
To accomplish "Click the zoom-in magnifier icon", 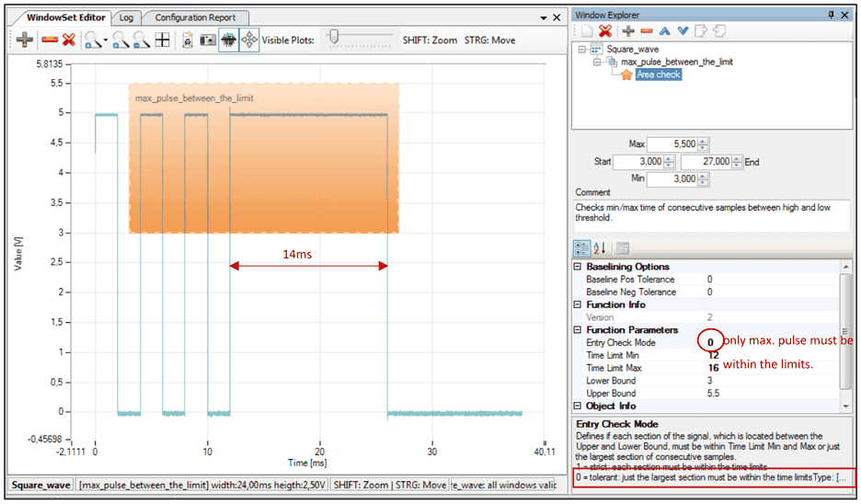I will (x=121, y=40).
